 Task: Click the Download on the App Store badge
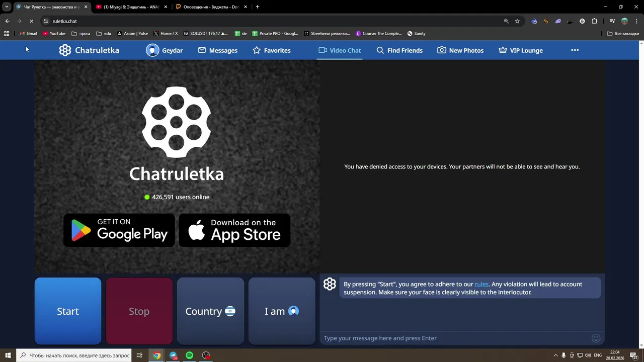point(234,230)
